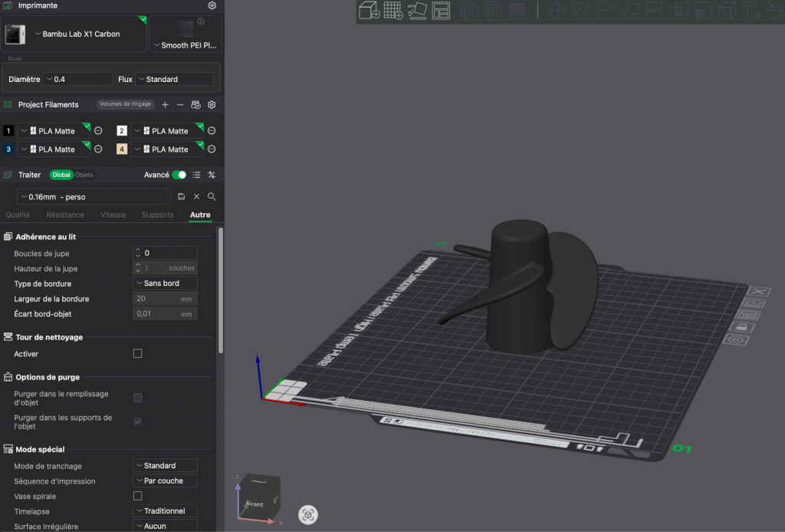Open the printer settings gear icon
The width and height of the screenshot is (785, 532).
(212, 5)
